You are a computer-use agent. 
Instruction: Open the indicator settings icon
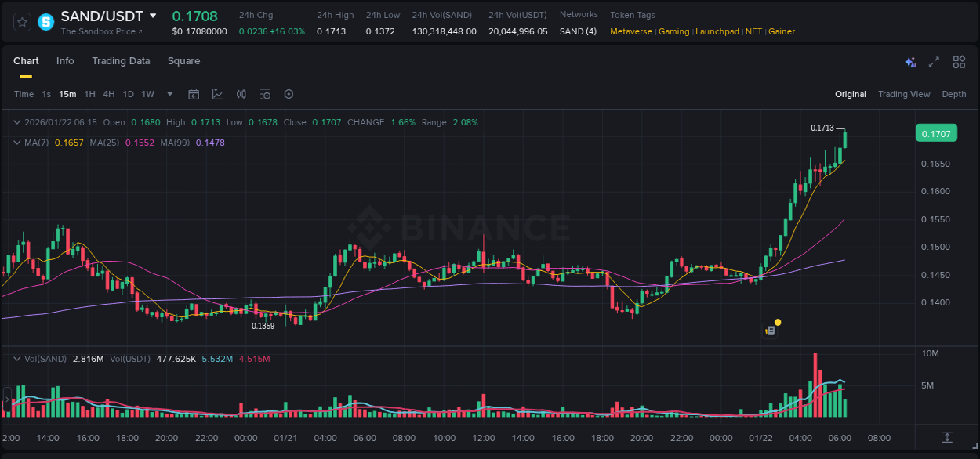pos(265,94)
